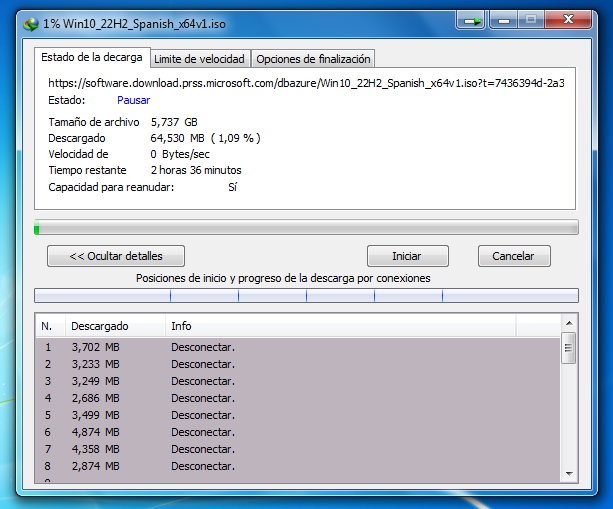The width and height of the screenshot is (613, 509).
Task: Click the green download progress bar
Action: (x=306, y=227)
